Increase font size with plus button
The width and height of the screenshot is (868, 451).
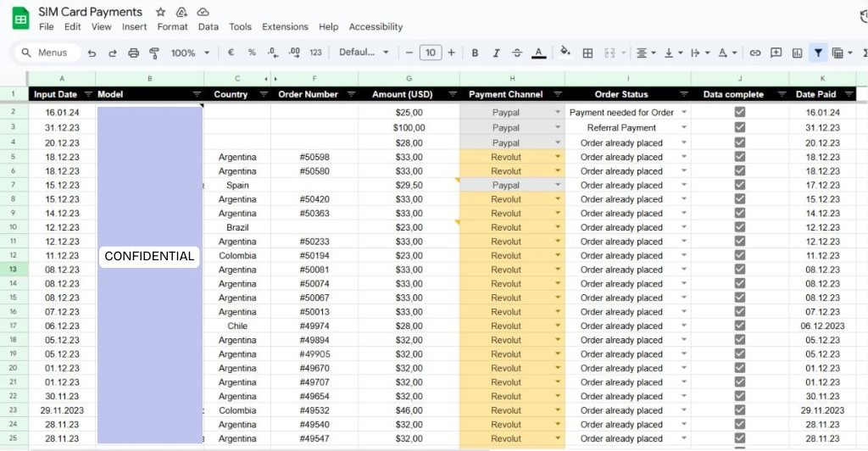(x=453, y=53)
